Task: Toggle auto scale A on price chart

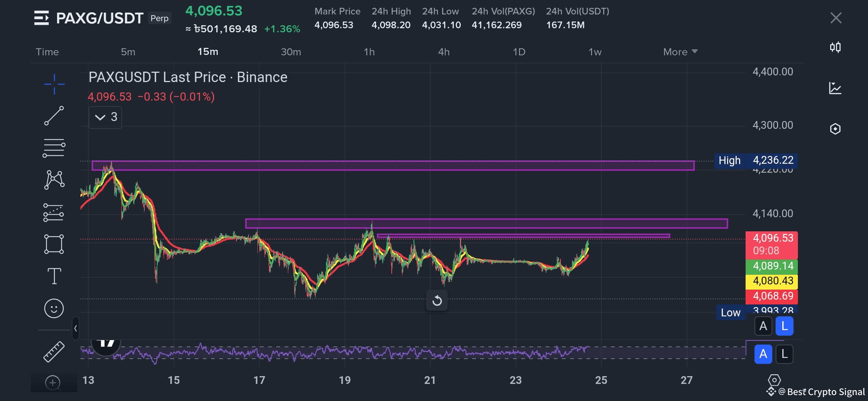Action: tap(763, 326)
